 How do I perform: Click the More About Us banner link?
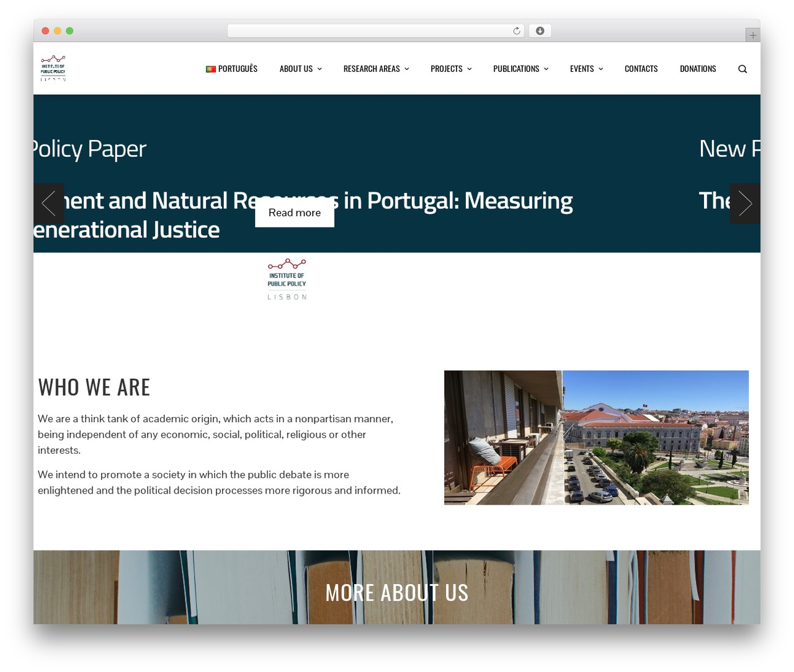(397, 593)
